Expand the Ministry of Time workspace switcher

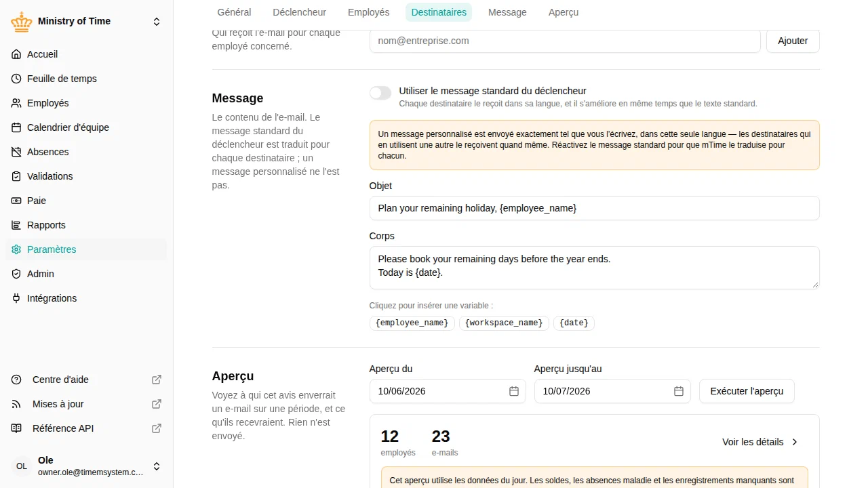tap(157, 22)
